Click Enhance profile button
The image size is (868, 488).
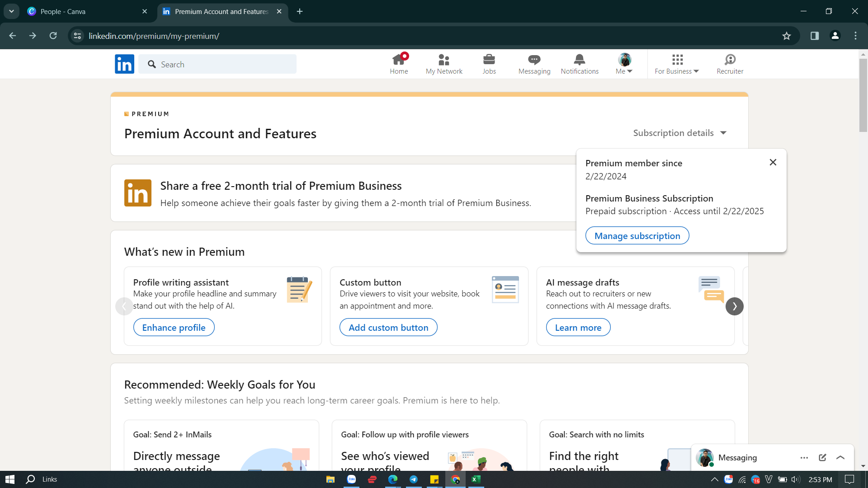tap(174, 328)
